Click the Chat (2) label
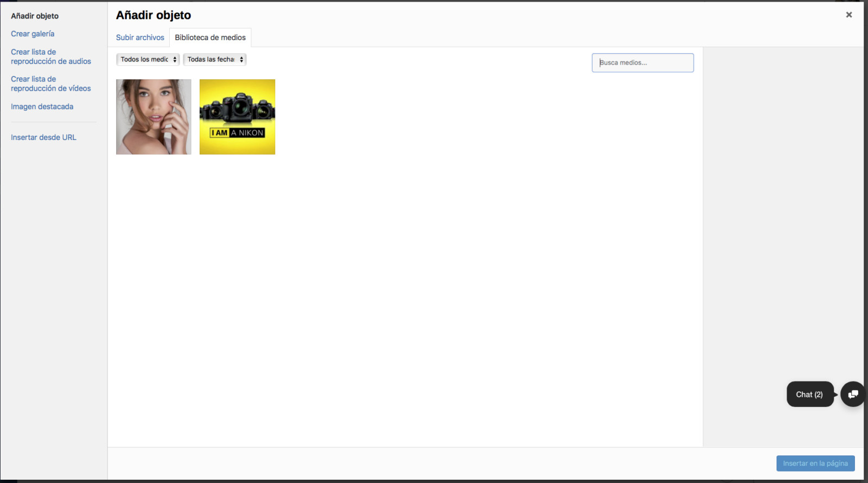The image size is (868, 483). 809,395
